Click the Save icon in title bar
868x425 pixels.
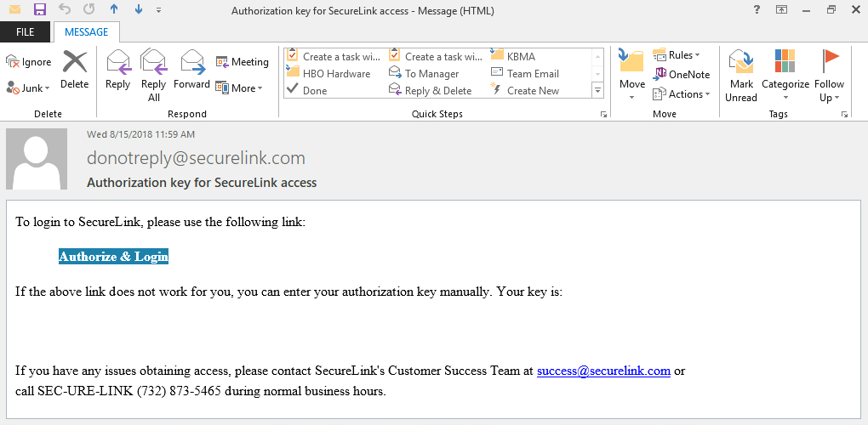(x=39, y=10)
